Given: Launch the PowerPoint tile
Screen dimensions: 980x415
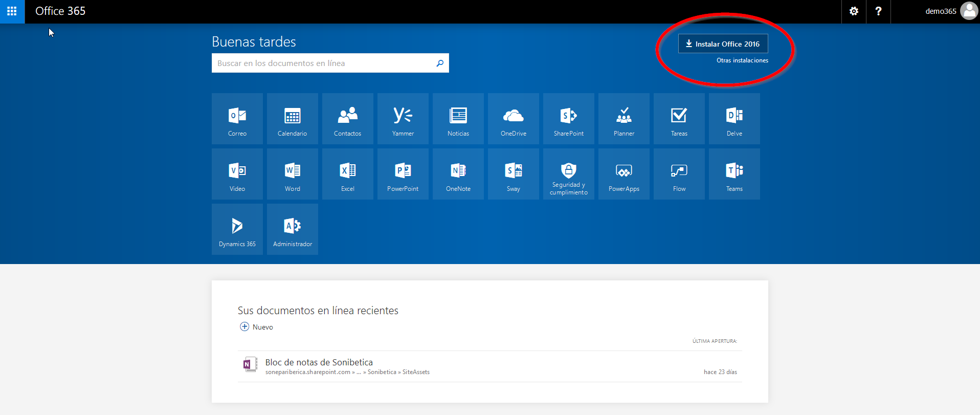Looking at the screenshot, I should pyautogui.click(x=403, y=174).
